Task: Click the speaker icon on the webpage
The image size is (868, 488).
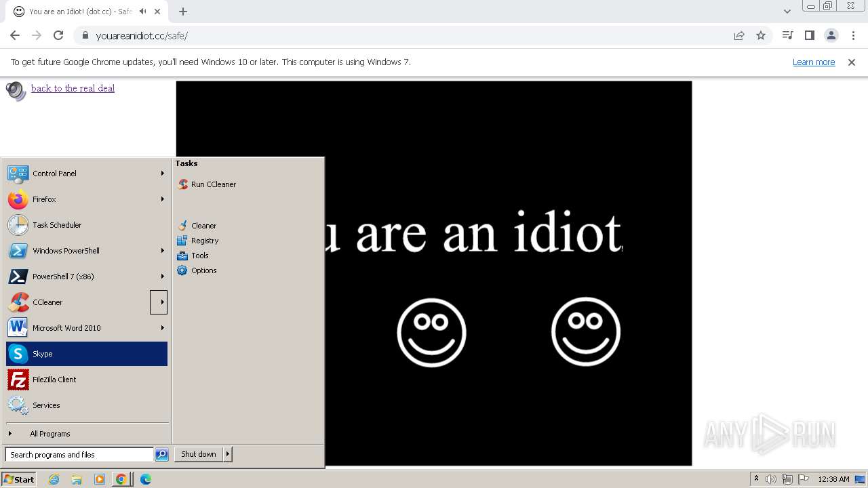Action: [x=16, y=91]
